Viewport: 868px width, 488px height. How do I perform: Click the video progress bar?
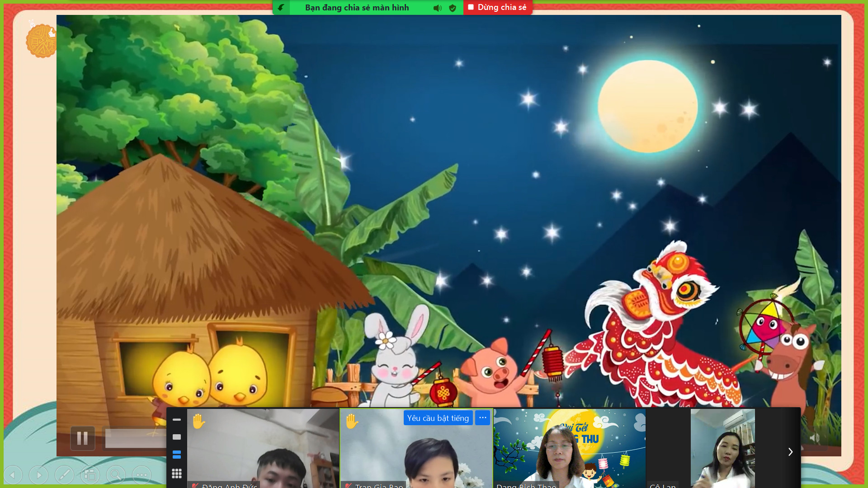(x=136, y=438)
